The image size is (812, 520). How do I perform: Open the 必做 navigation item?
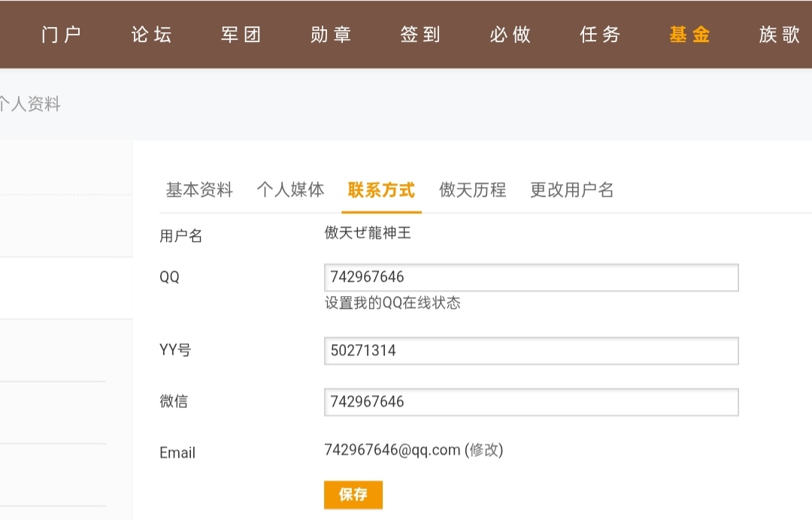[x=511, y=35]
